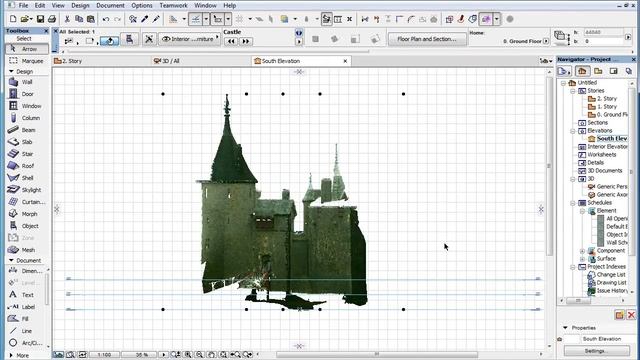
Task: Expand the More section in Toolbox
Action: (x=11, y=356)
